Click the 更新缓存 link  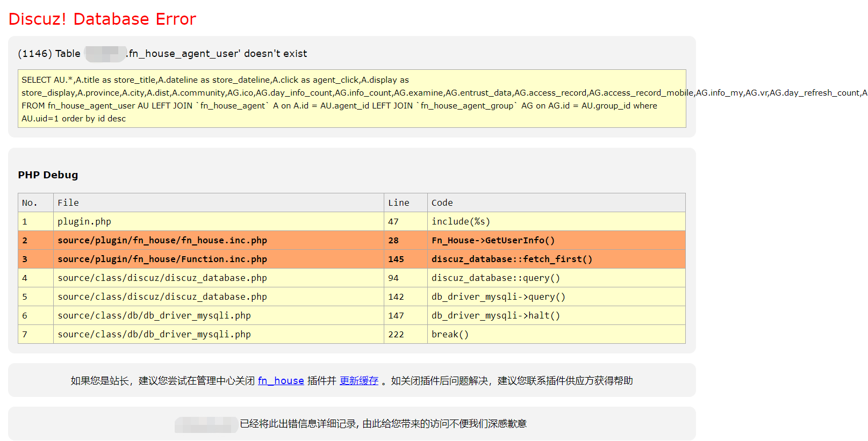[x=359, y=381]
